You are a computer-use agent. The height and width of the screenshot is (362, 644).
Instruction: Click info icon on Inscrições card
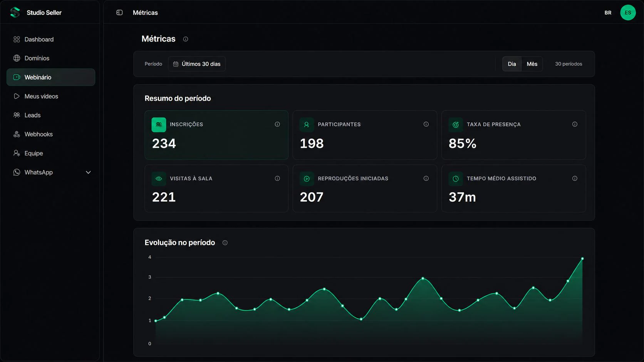277,124
